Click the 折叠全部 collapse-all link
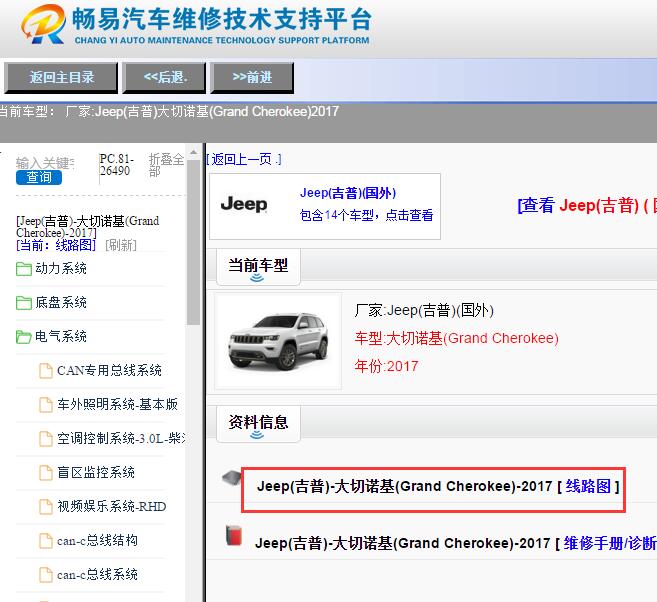657x602 pixels. pyautogui.click(x=166, y=165)
